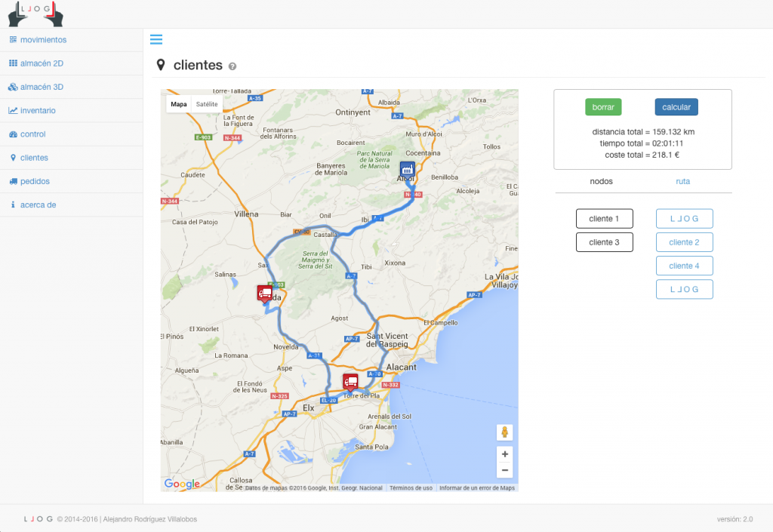Select the cliente 2 route node
Viewport: 773px width, 532px height.
(x=684, y=241)
